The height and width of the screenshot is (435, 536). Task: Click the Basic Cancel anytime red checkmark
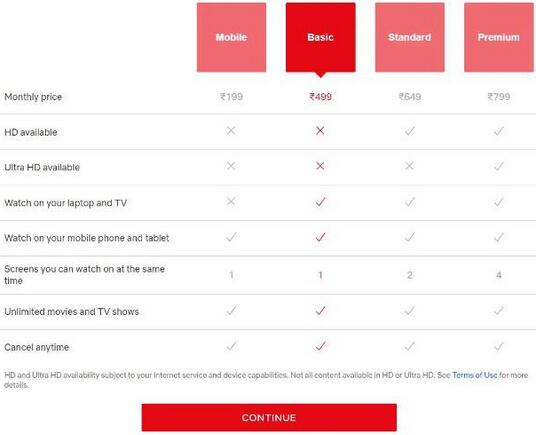pos(320,346)
